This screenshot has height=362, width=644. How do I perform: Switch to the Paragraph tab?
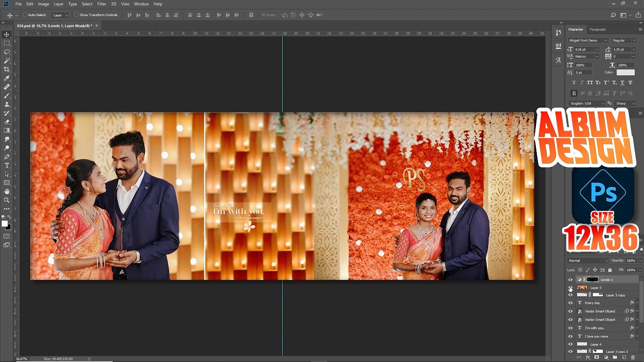click(x=598, y=30)
